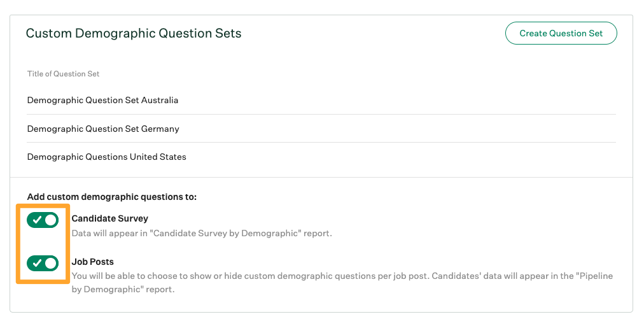Click the Create Question Set button

[561, 33]
